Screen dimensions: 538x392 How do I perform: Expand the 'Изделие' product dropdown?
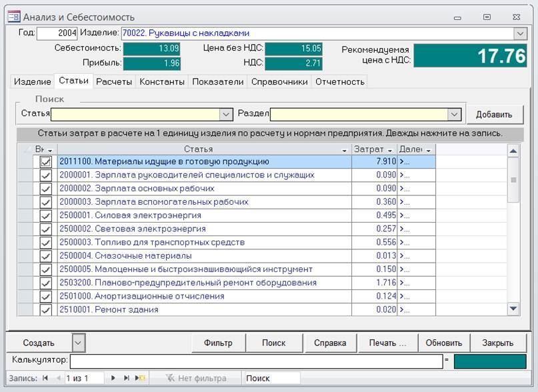(520, 33)
